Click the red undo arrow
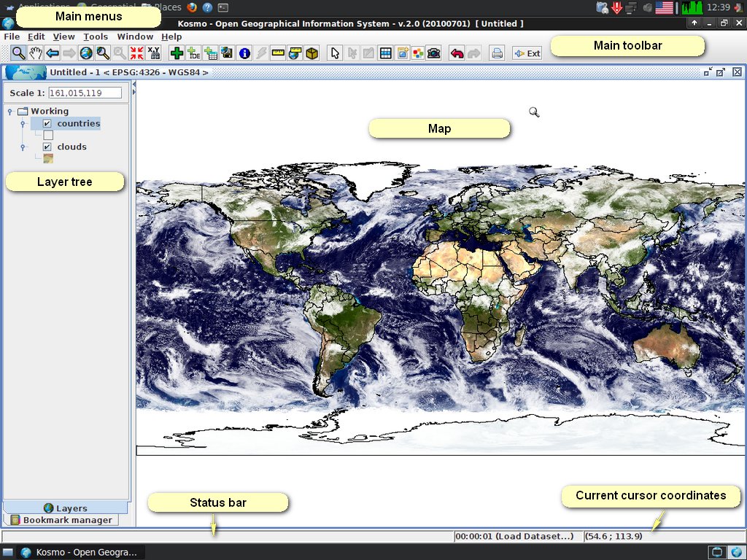Screen dimensions: 747x560 (457, 52)
